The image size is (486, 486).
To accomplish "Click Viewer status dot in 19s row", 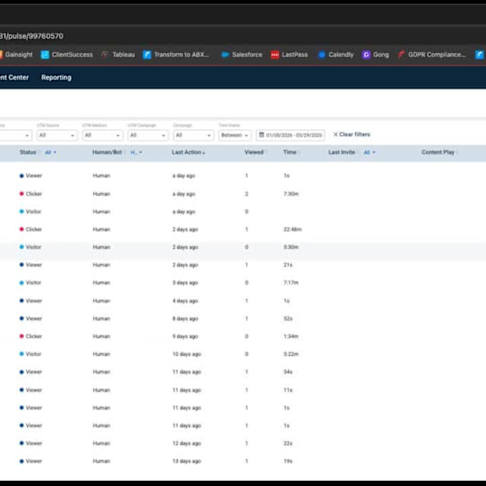I will (x=22, y=461).
